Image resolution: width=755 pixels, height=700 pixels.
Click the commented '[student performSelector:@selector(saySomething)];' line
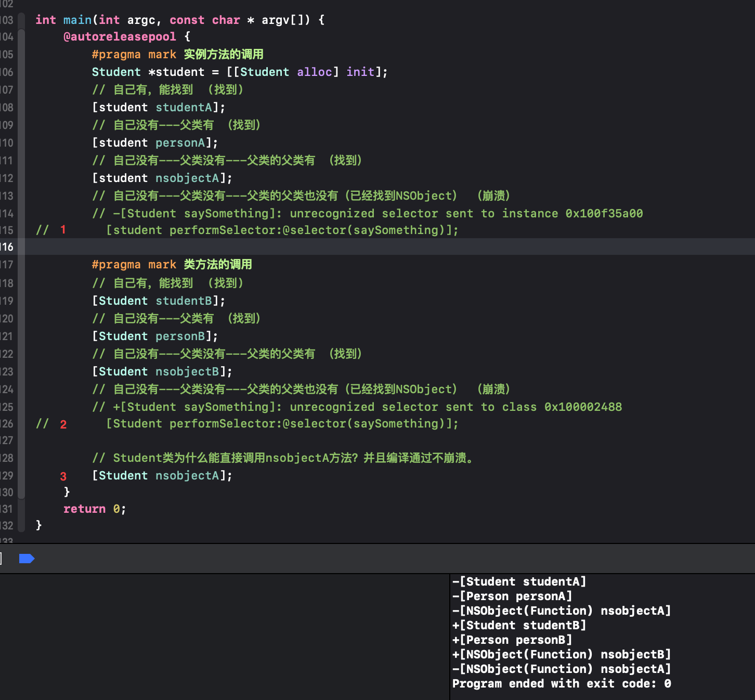coord(282,230)
